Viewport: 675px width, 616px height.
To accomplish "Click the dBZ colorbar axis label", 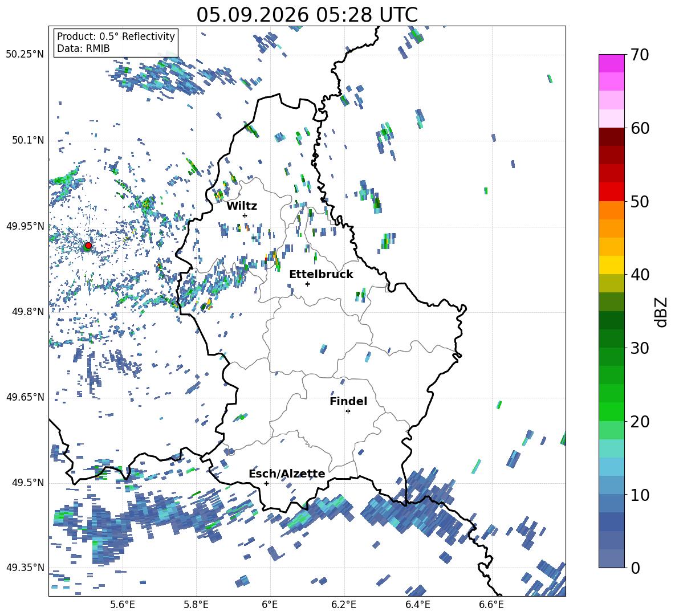I will click(662, 312).
